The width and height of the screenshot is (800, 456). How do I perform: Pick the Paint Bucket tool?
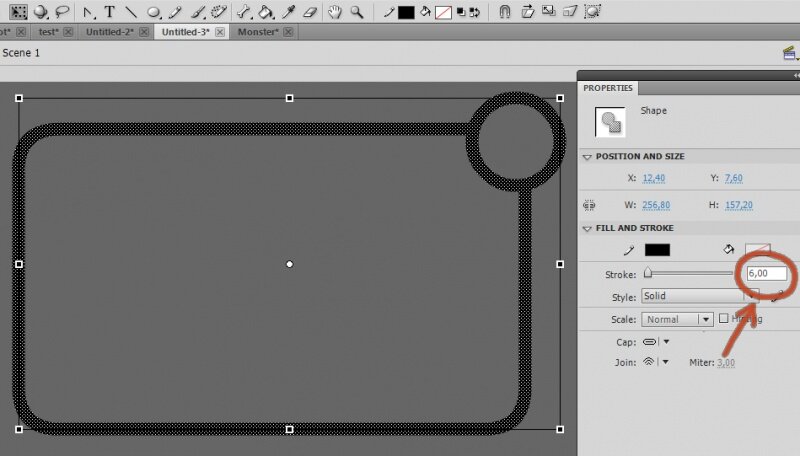265,12
